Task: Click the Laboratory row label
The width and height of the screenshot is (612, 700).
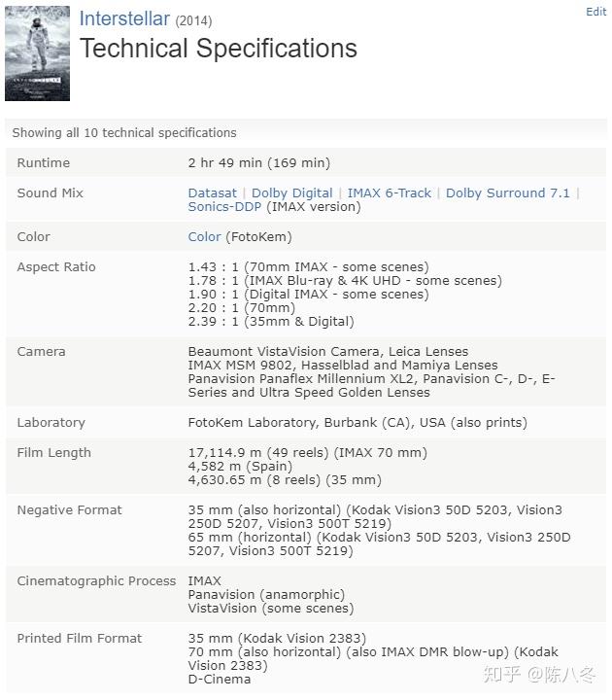Action: pos(51,422)
